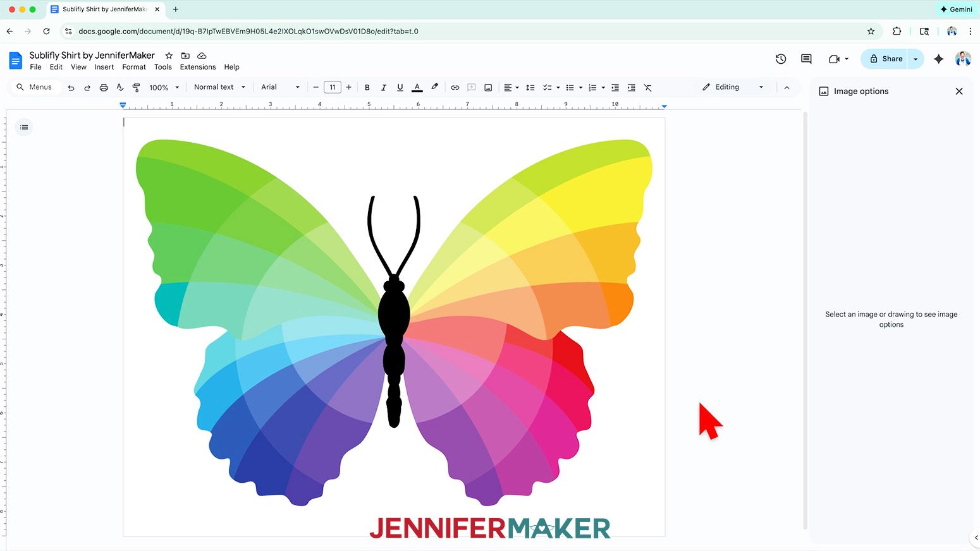Open the Tools menu
This screenshot has height=551, width=980.
[x=163, y=67]
